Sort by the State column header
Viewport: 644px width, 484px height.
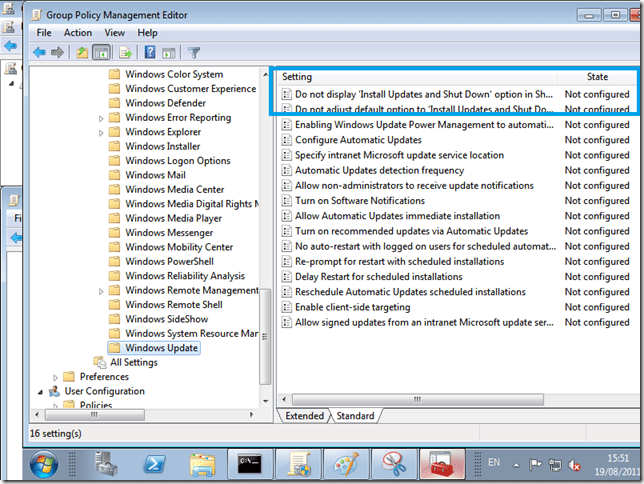[x=597, y=77]
